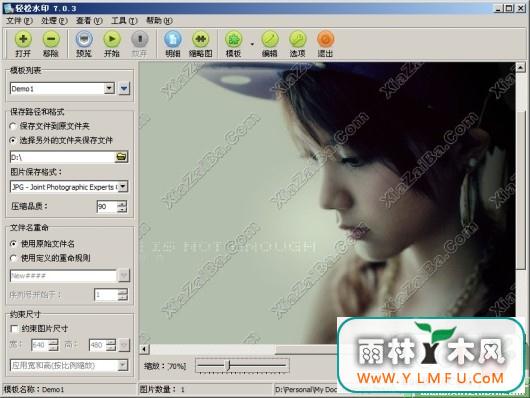Open the dropdown next to height 480

point(124,345)
